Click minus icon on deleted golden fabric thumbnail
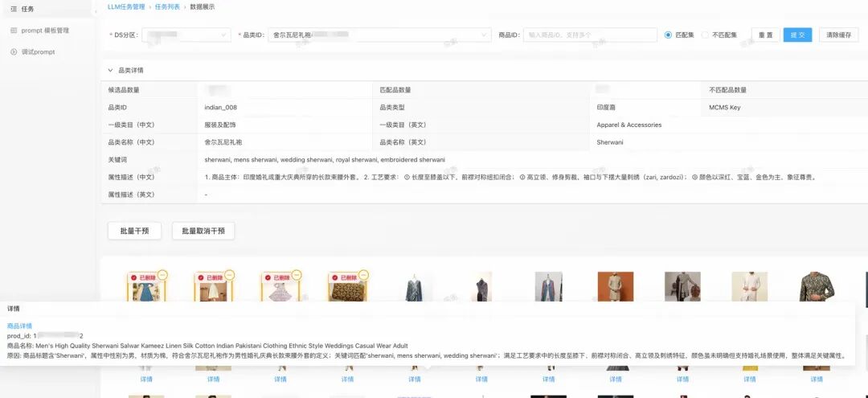 point(364,274)
